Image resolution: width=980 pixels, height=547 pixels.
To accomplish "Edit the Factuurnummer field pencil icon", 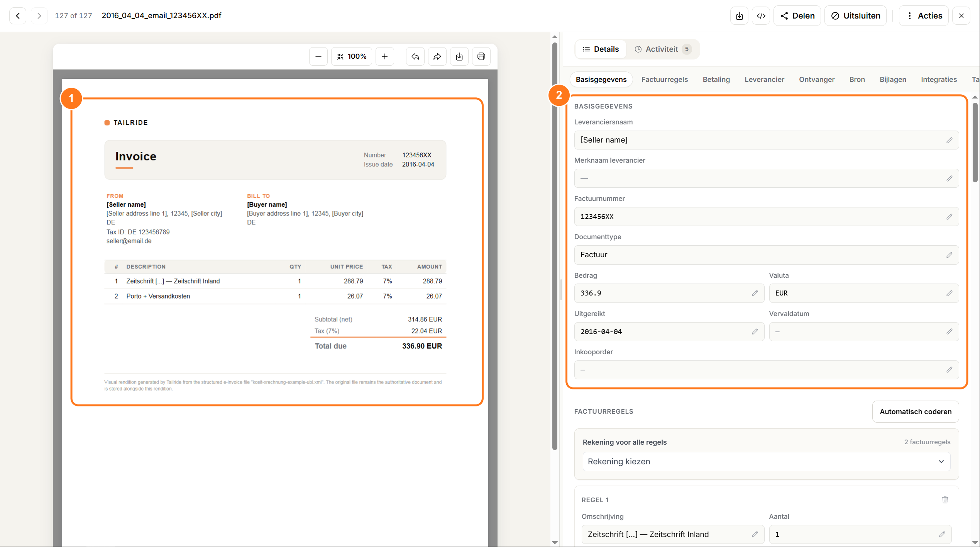I will (x=949, y=217).
